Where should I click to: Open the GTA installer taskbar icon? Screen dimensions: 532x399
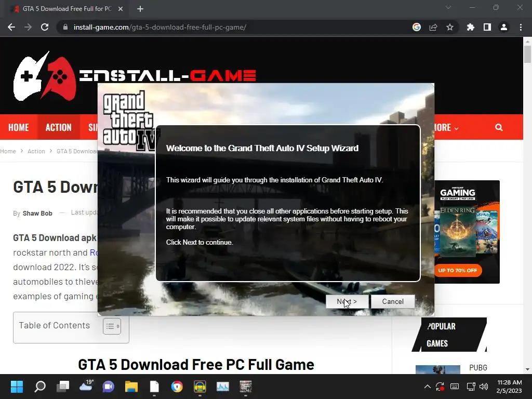[x=245, y=387]
